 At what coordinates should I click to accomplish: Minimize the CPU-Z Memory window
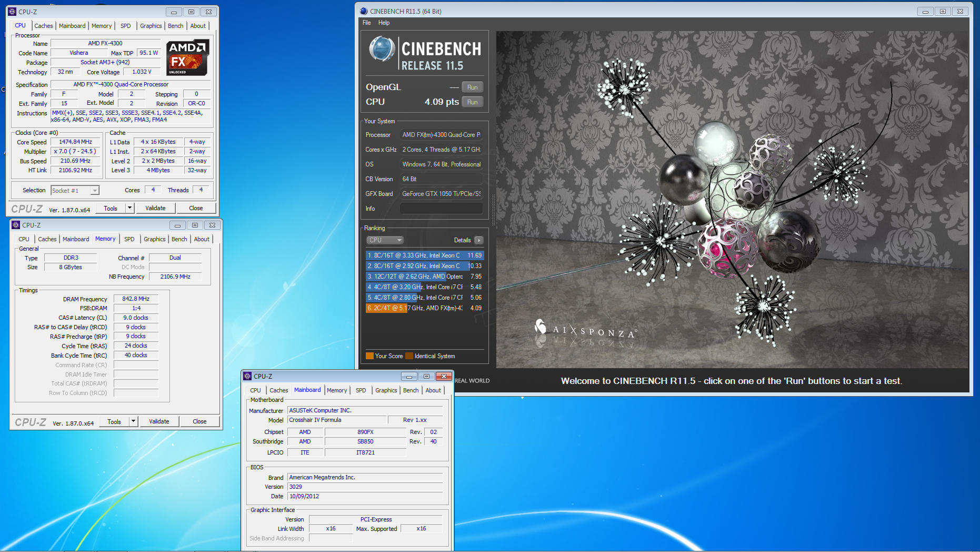pyautogui.click(x=177, y=225)
